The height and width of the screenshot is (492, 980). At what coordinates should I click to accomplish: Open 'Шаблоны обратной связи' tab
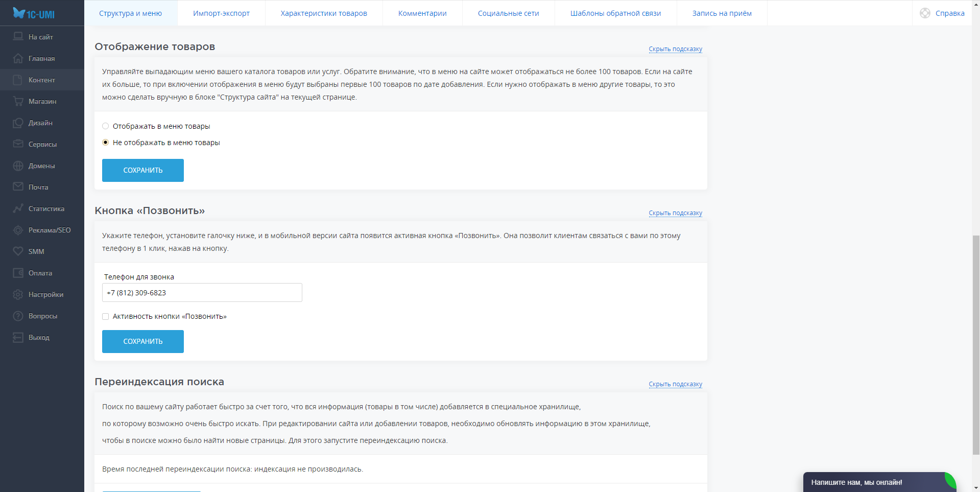(615, 13)
